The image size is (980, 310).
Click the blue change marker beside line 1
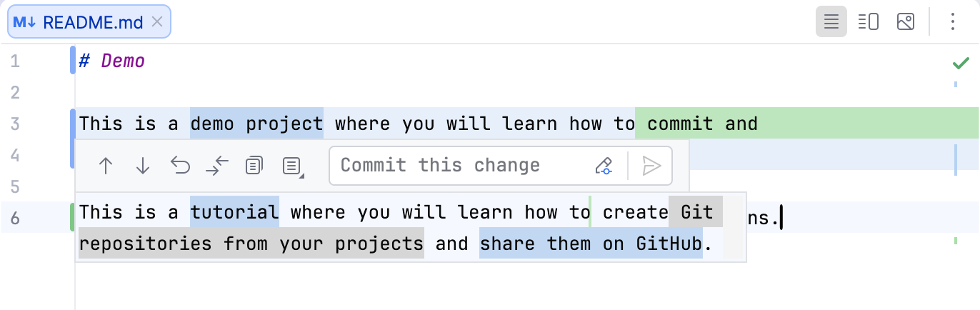pyautogui.click(x=72, y=60)
